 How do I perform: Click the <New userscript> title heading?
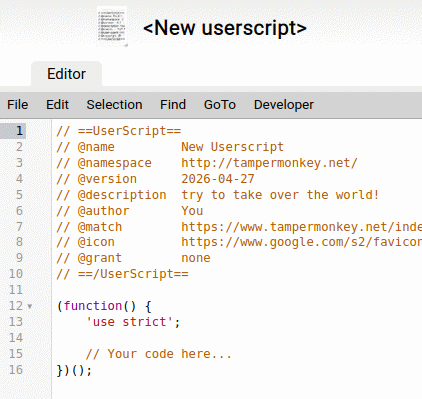point(225,28)
